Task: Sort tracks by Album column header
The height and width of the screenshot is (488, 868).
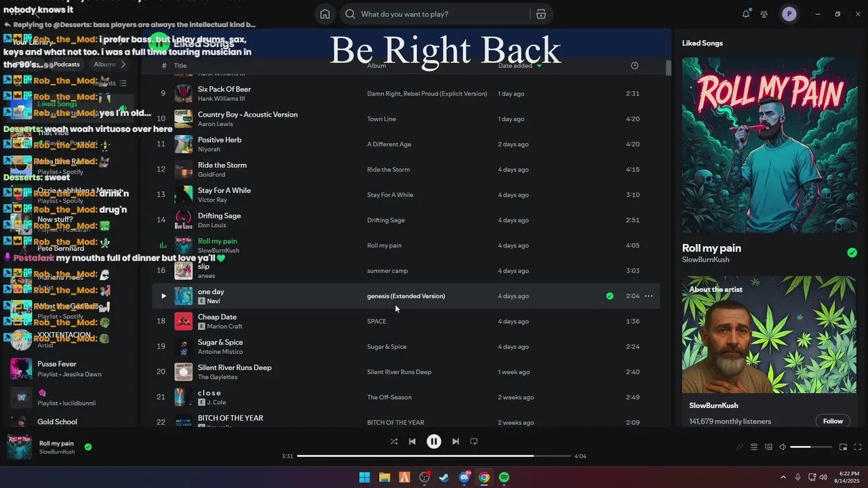Action: pos(376,66)
